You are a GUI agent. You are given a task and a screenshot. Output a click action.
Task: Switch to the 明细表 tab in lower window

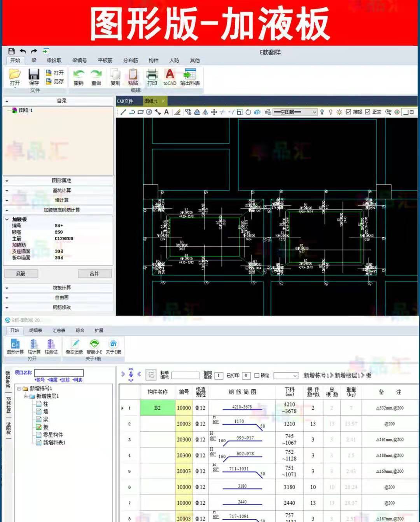pos(35,330)
